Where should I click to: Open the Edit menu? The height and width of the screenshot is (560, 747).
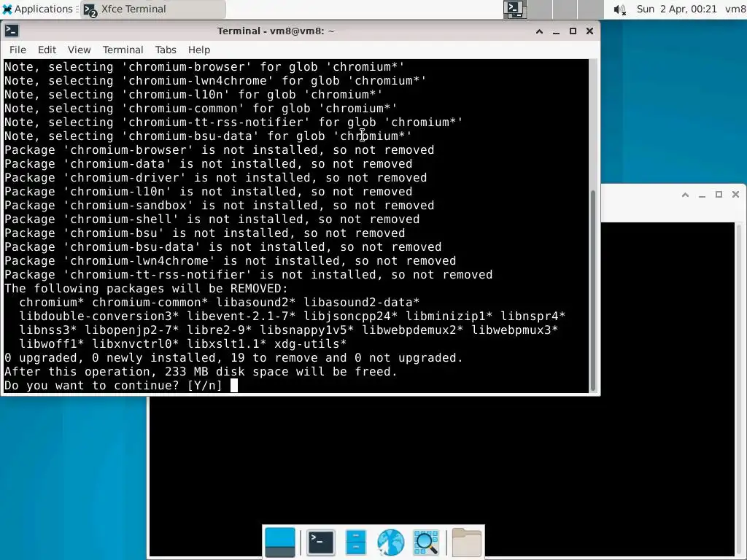(x=47, y=50)
